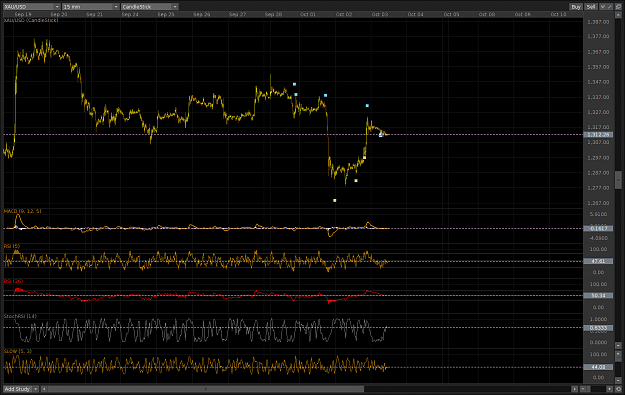Viewport: 625px width, 395px height.
Task: Click the vertical scrollbar thumb on right
Action: [x=618, y=179]
